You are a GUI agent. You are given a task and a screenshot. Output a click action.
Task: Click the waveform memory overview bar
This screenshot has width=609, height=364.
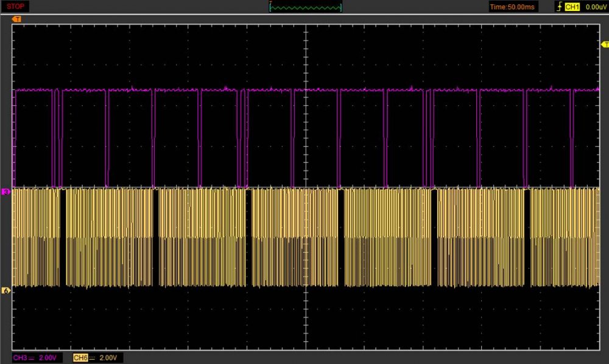305,7
